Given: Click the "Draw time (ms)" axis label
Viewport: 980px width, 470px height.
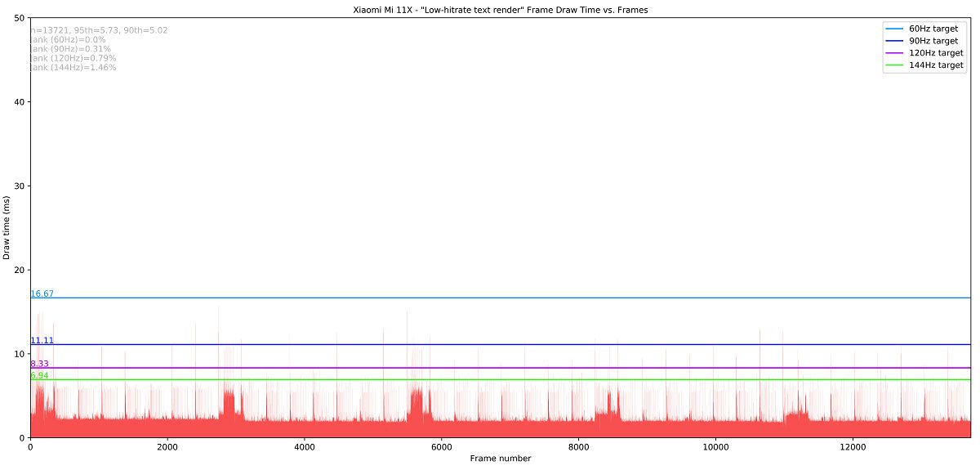Looking at the screenshot, I should coord(7,227).
